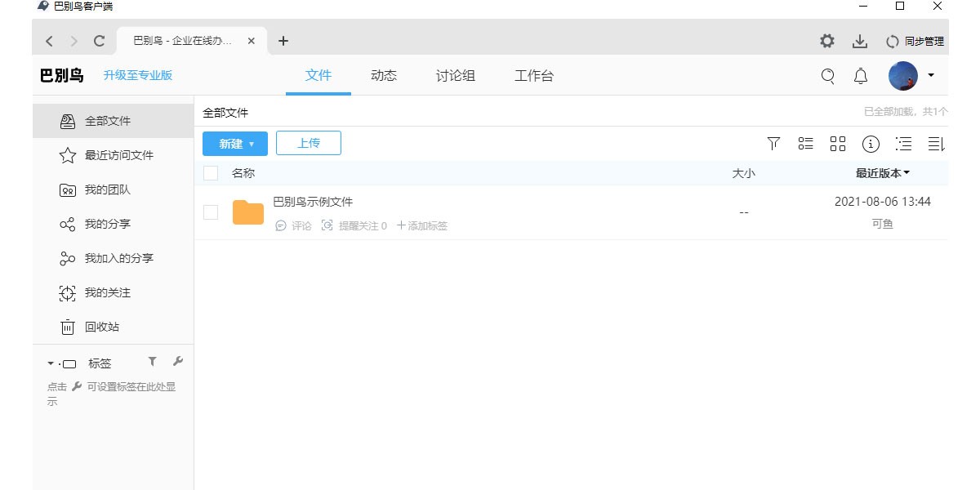This screenshot has width=980, height=490.
Task: Open the downloads tray icon
Action: pyautogui.click(x=859, y=41)
